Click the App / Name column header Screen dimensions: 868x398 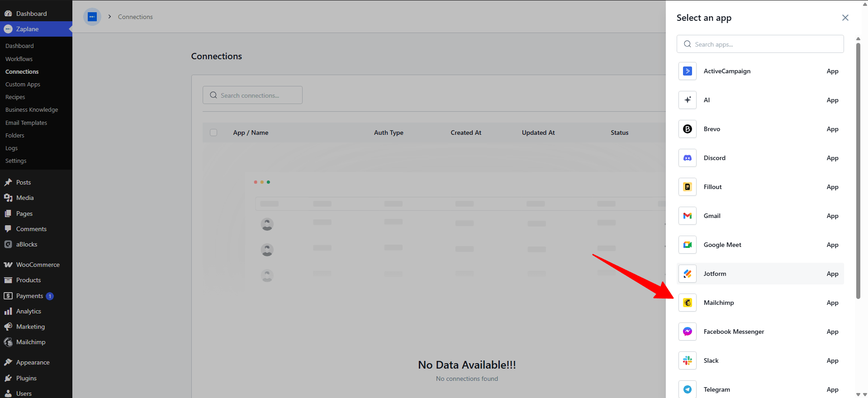251,133
